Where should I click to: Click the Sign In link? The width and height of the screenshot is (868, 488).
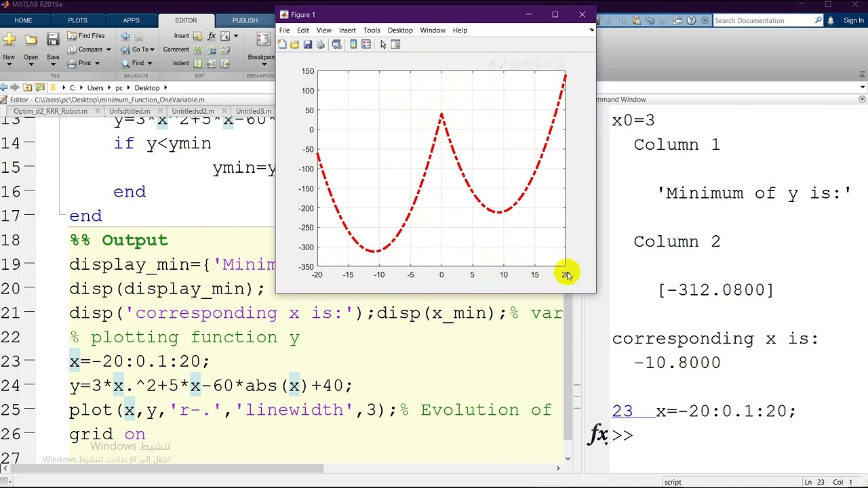[x=853, y=20]
